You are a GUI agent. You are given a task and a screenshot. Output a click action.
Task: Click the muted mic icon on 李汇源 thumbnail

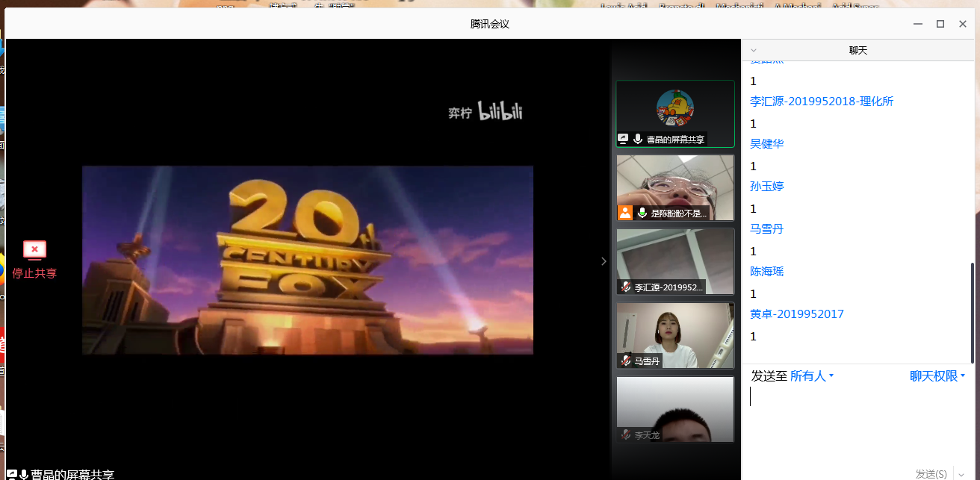[x=625, y=287]
